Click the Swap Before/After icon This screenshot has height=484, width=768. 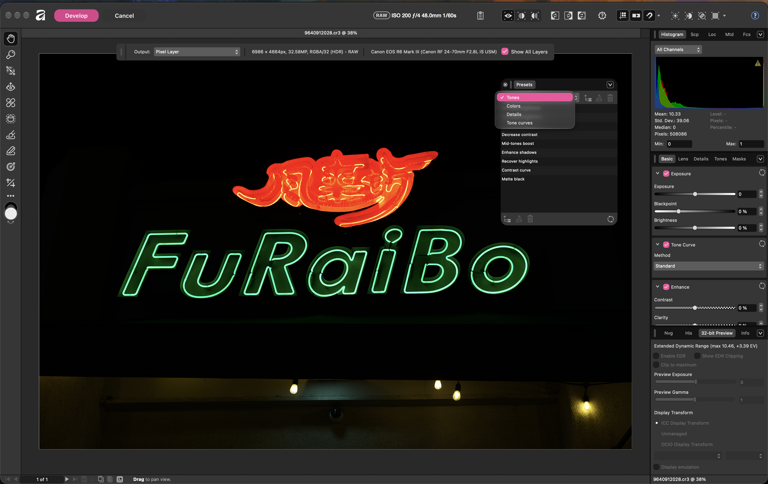[x=581, y=16]
